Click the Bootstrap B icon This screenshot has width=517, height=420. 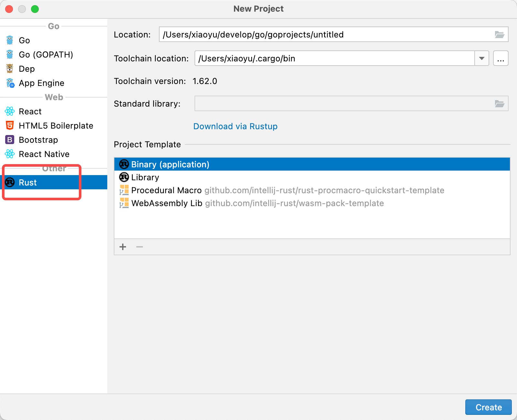point(10,140)
